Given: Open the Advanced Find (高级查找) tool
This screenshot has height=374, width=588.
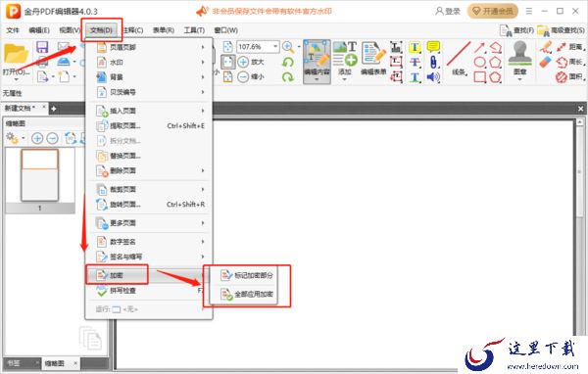Looking at the screenshot, I should 561,30.
